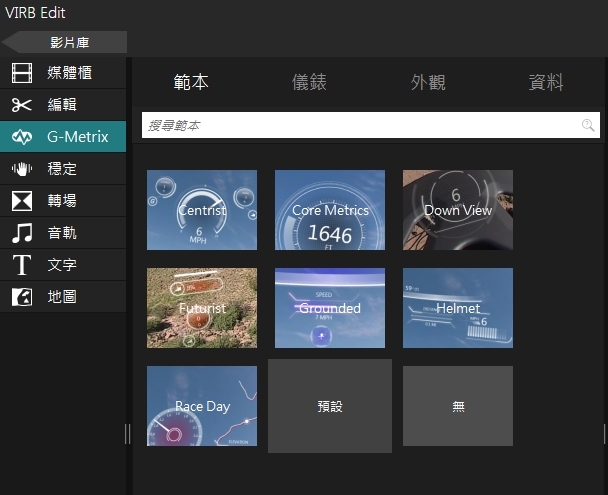The image size is (608, 495).
Task: Switch to the 儀錶 gauges tab
Action: (309, 82)
